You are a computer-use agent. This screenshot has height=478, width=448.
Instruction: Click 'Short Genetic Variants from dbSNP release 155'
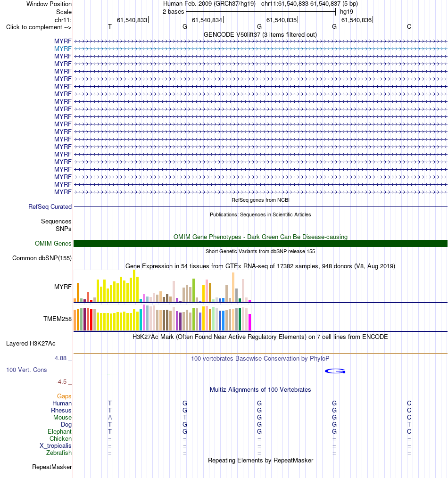point(260,251)
